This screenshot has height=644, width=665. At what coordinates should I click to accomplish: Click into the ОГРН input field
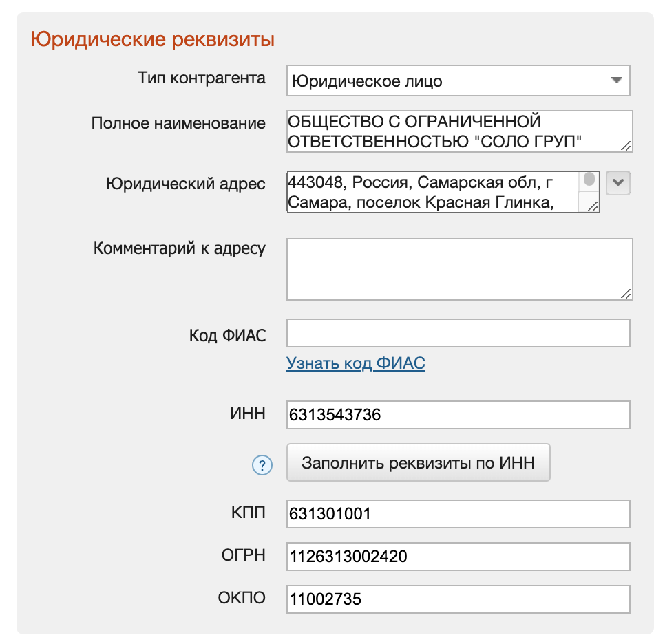pos(458,557)
